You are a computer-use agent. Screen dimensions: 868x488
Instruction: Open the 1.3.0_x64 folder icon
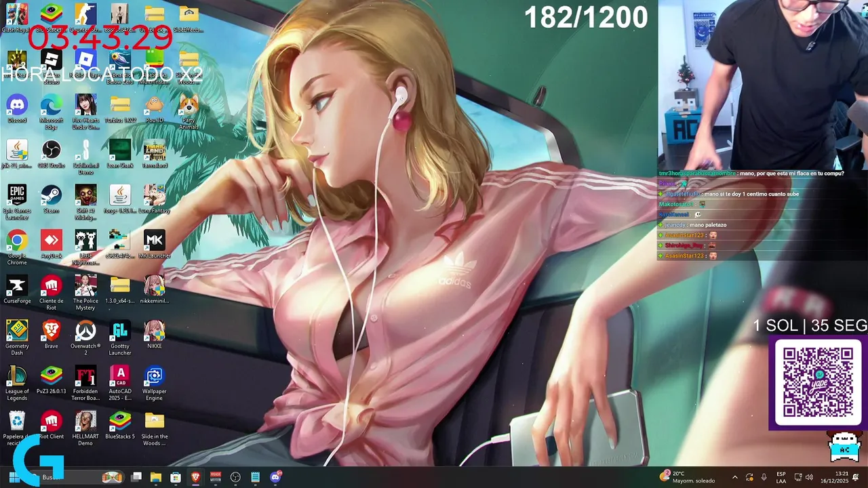point(120,289)
